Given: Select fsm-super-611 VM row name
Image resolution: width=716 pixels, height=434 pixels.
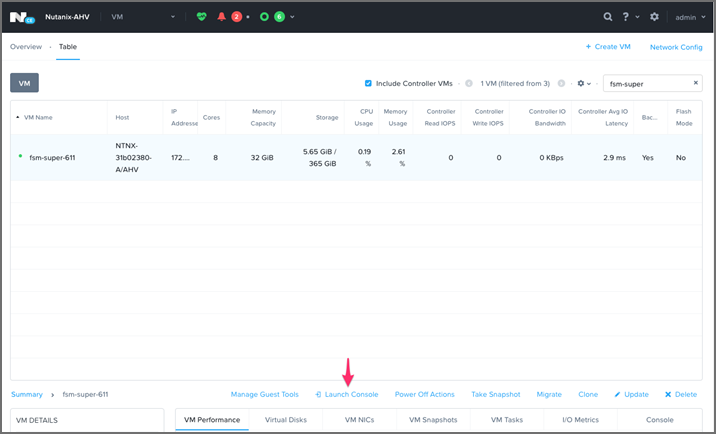Looking at the screenshot, I should point(52,158).
